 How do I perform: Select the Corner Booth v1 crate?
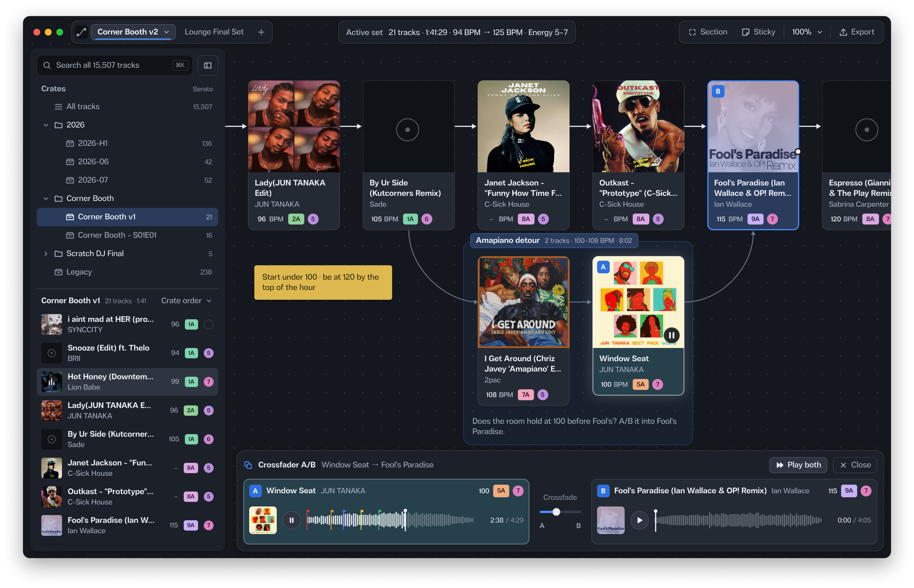pos(127,217)
